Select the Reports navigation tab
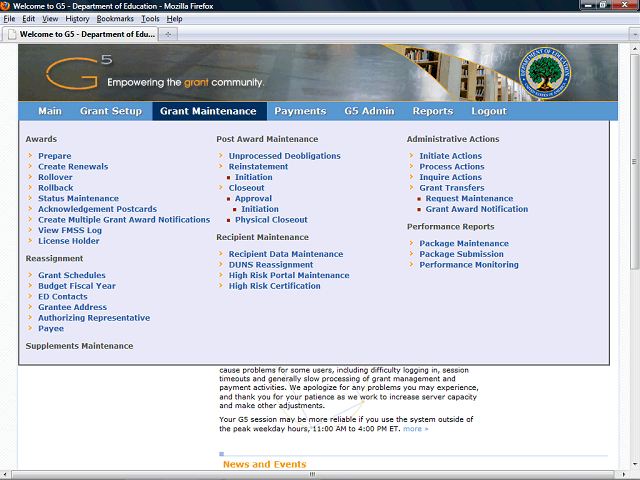Viewport: 640px width, 480px height. 433,111
